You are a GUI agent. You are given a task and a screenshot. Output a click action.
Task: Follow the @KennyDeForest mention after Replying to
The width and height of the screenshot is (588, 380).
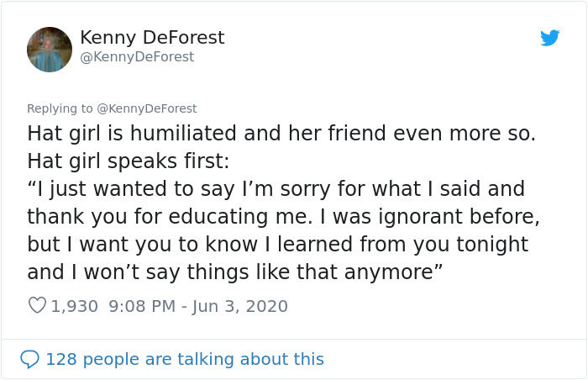[x=147, y=108]
